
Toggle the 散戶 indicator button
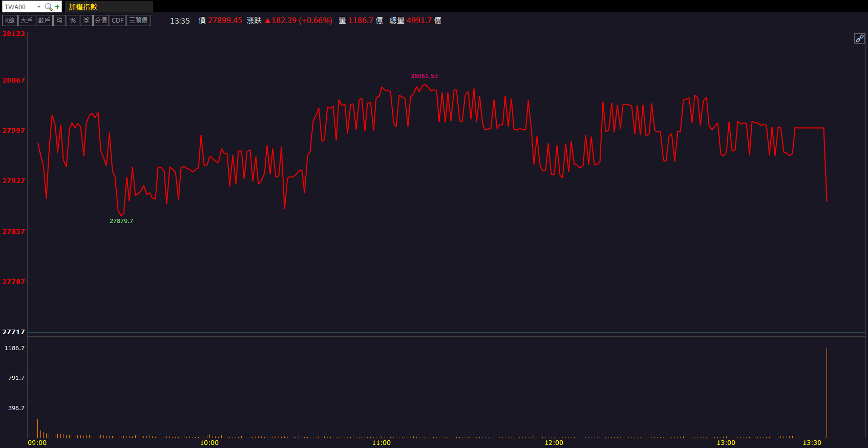(x=44, y=21)
